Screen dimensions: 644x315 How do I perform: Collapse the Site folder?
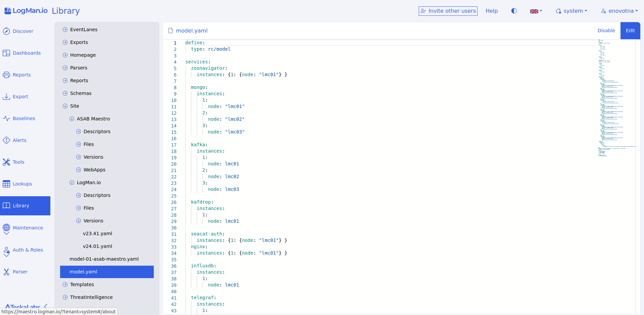coord(65,106)
